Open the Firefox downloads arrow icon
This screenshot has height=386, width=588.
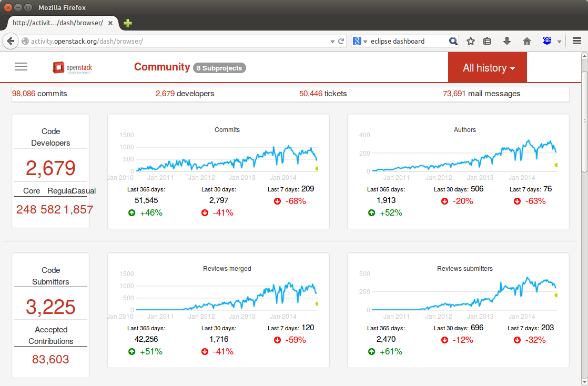click(507, 41)
